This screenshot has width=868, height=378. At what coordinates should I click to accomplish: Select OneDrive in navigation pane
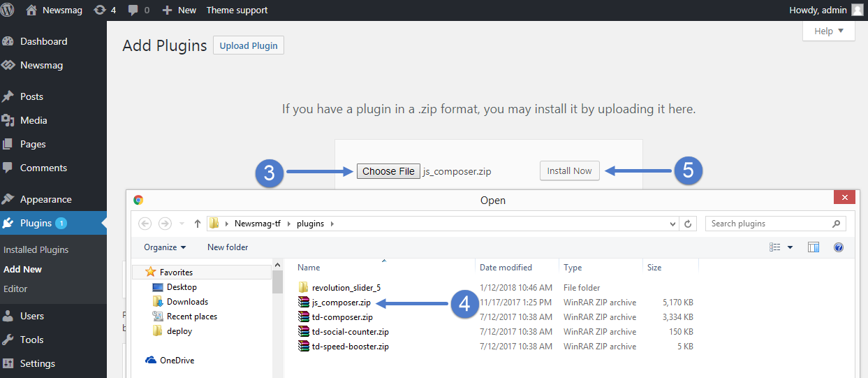pos(177,361)
